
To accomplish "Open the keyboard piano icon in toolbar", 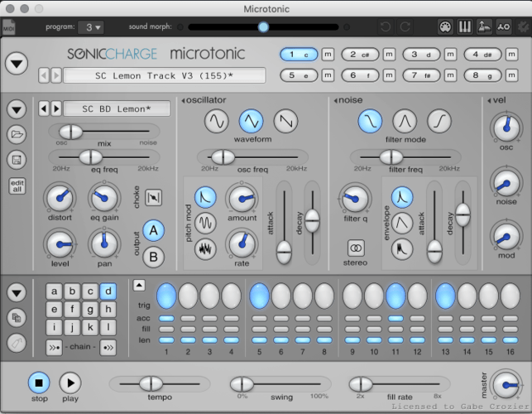I will [464, 26].
